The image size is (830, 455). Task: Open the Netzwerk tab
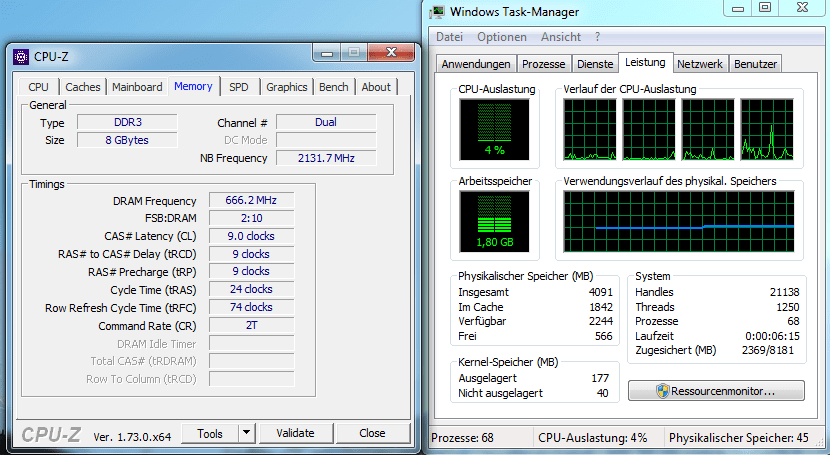pyautogui.click(x=700, y=64)
